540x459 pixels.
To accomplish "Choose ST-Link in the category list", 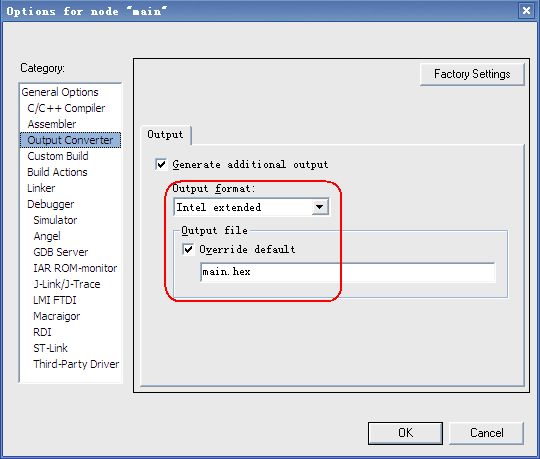I will pos(50,348).
